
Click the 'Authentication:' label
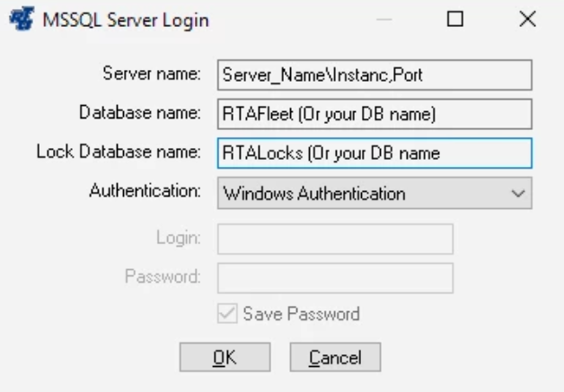[145, 191]
